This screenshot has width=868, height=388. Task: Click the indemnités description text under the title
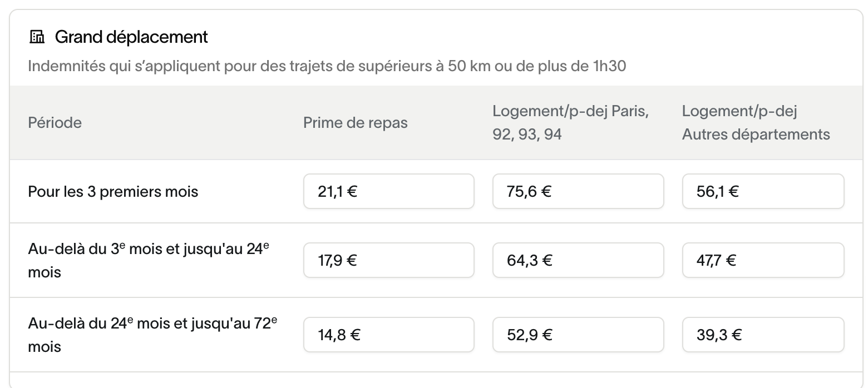(327, 66)
